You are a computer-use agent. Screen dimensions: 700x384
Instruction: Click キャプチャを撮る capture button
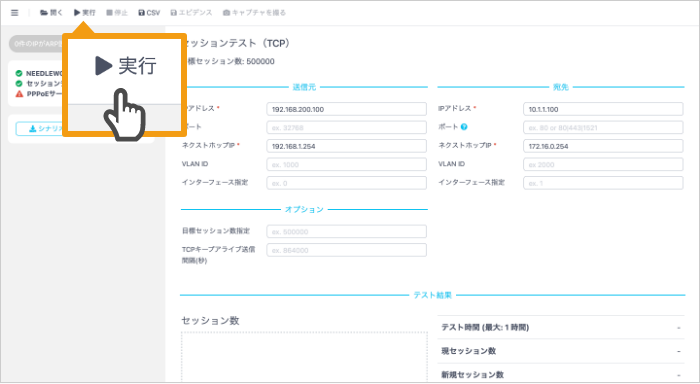point(254,13)
